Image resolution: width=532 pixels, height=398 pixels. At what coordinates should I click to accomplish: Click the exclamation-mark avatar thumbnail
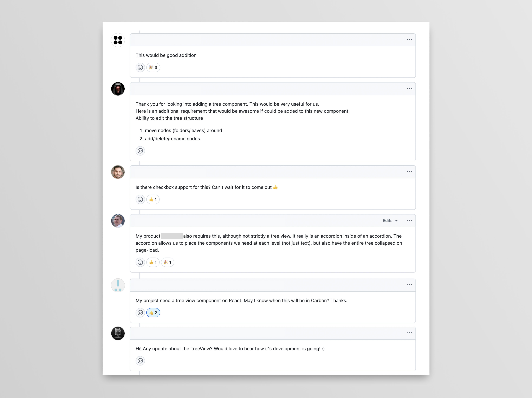pyautogui.click(x=118, y=285)
